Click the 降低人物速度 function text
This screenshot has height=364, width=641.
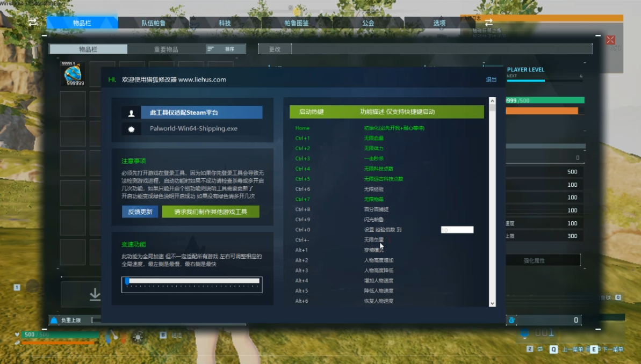[379, 291]
